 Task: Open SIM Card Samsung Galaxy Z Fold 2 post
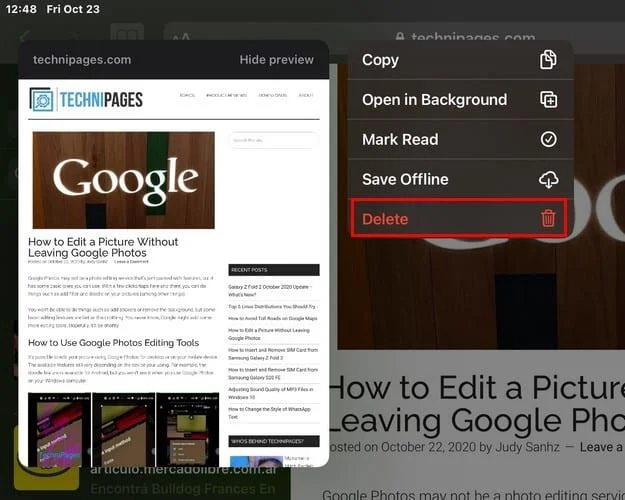click(273, 354)
